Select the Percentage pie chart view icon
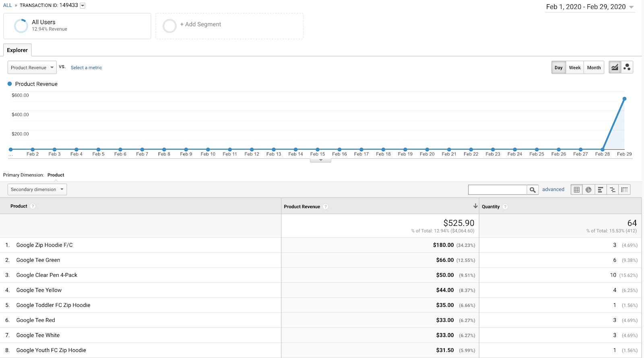Screen dimensions: 644x358 [588, 190]
